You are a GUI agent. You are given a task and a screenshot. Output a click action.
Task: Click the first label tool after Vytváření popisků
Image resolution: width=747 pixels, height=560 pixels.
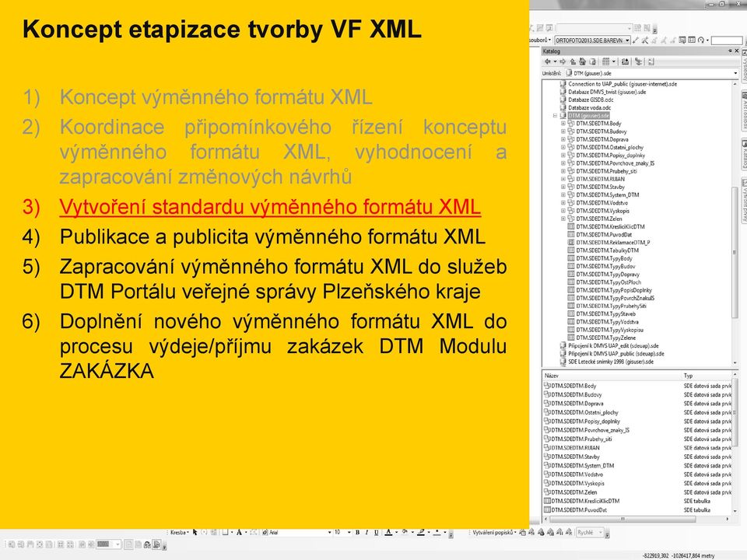pos(523,532)
